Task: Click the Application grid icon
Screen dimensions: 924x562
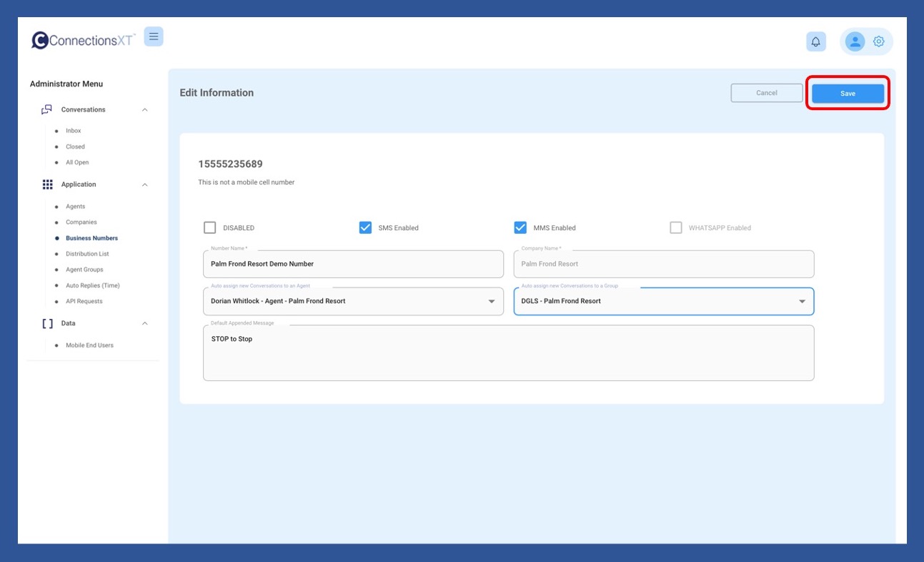Action: click(48, 184)
